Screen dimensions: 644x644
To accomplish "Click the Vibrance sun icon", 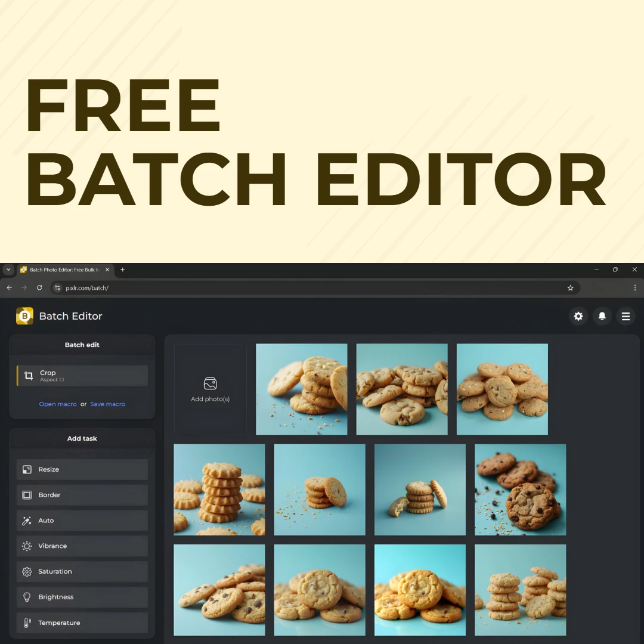I will point(27,546).
